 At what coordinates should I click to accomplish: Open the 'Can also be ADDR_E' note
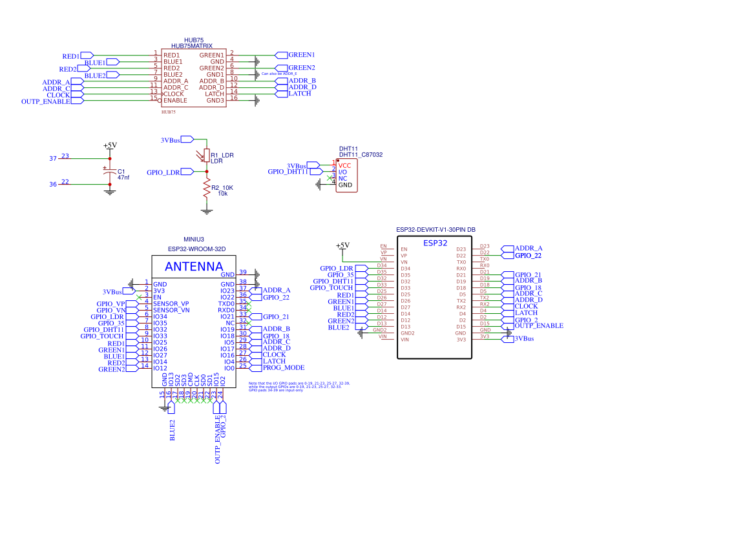point(280,75)
